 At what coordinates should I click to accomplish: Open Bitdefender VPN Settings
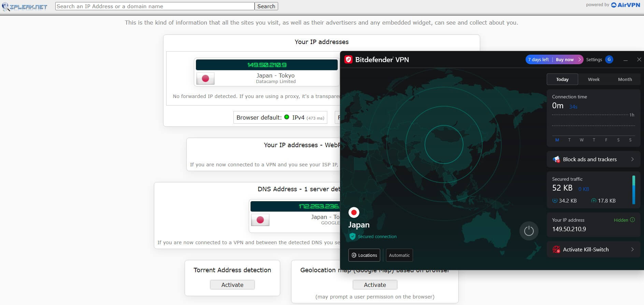point(594,59)
